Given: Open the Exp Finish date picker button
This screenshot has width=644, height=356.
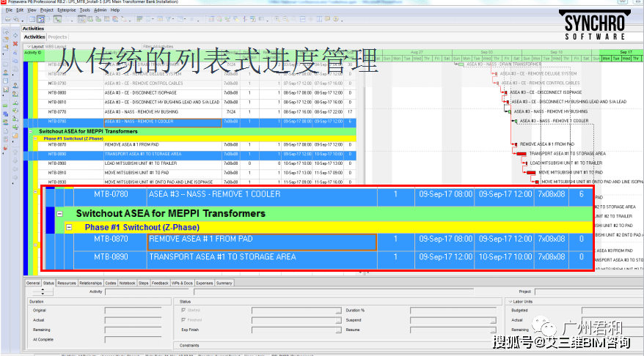Looking at the screenshot, I should coord(338,330).
